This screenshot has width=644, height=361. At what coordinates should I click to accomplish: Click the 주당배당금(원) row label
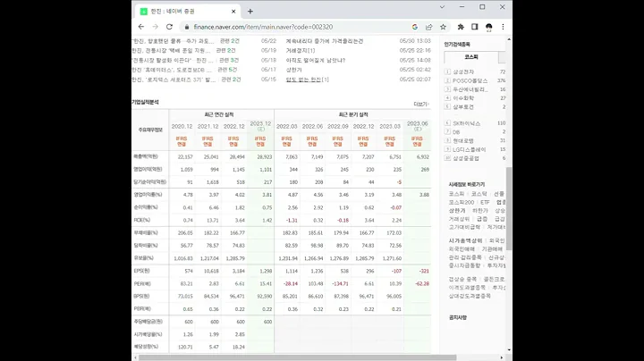tap(148, 322)
